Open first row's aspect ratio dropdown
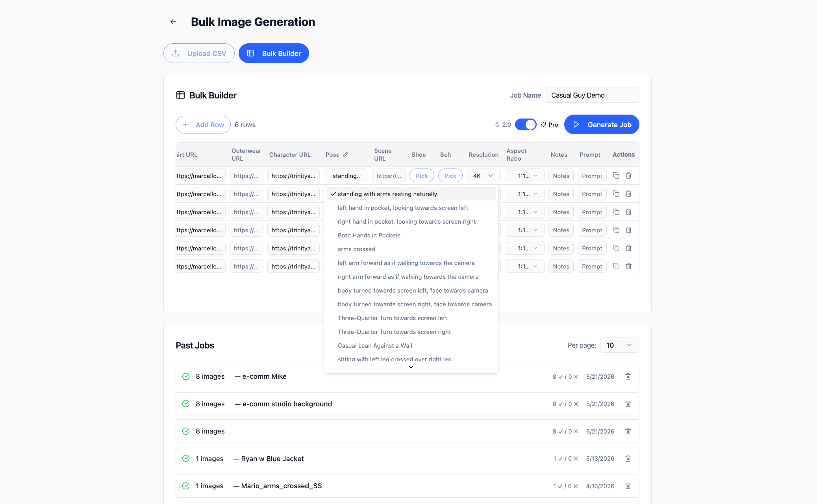817x504 pixels. click(524, 176)
